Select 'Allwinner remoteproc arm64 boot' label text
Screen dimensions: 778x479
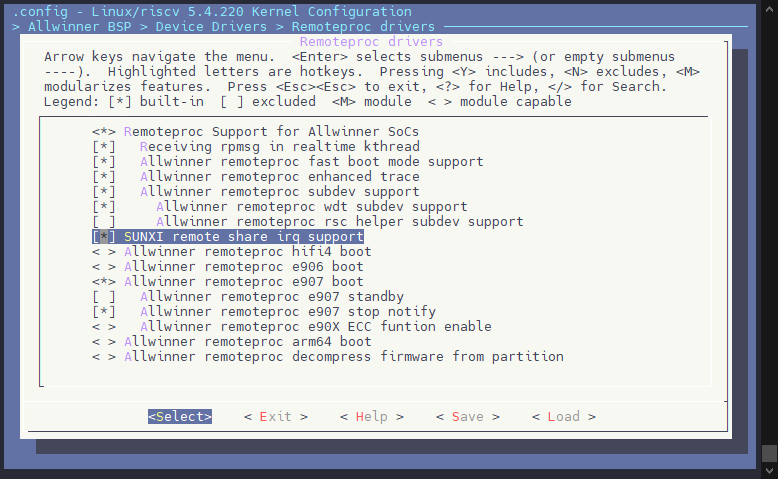[x=248, y=342]
